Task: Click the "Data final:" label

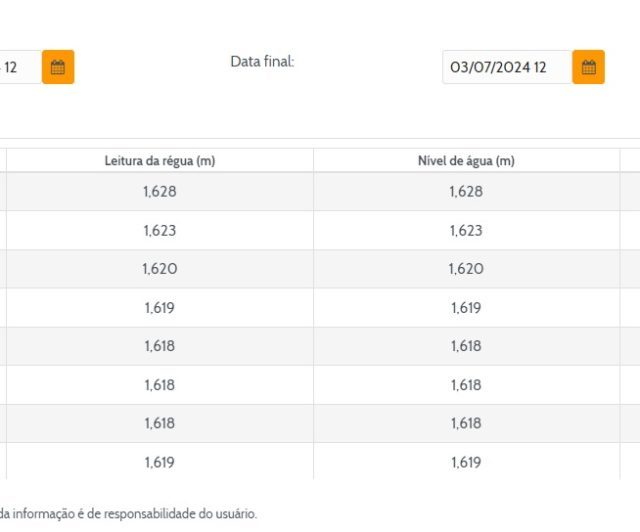Action: 262,62
